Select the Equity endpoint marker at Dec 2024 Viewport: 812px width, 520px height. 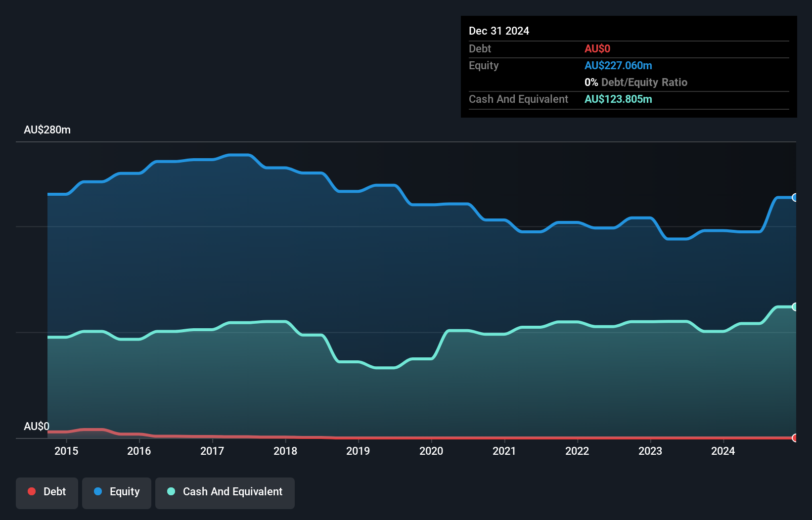(x=795, y=198)
